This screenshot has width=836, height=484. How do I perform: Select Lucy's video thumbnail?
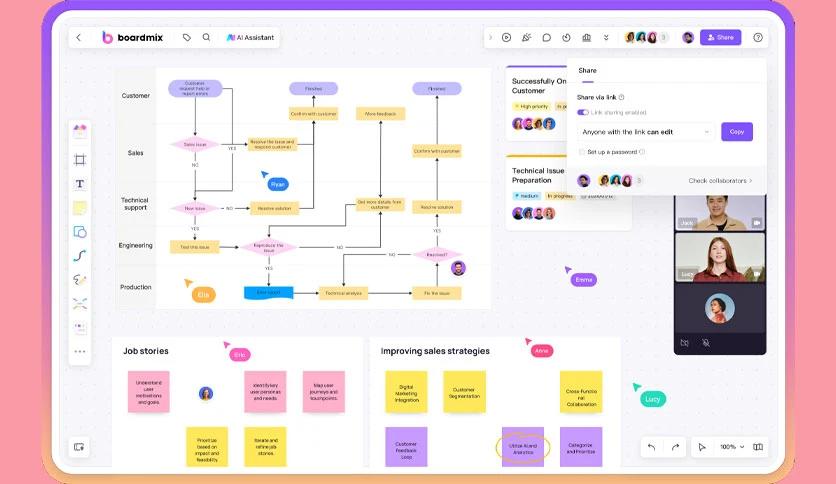(x=720, y=257)
